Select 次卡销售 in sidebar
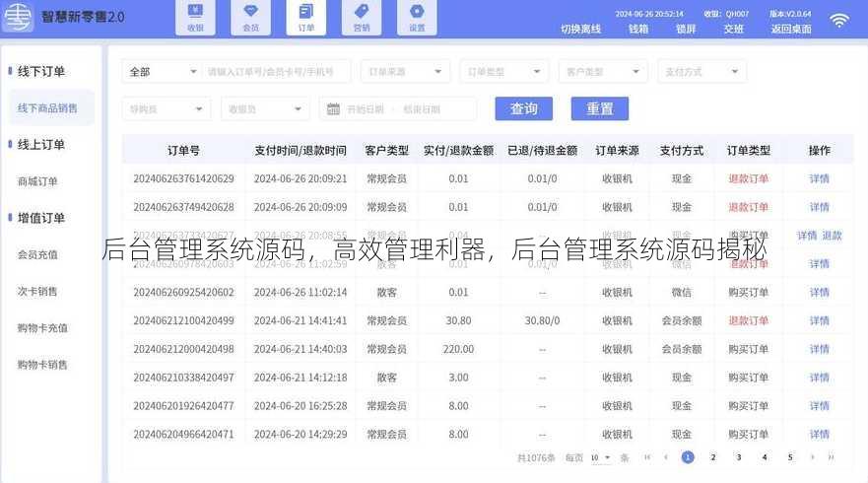This screenshot has width=868, height=483. 37,291
